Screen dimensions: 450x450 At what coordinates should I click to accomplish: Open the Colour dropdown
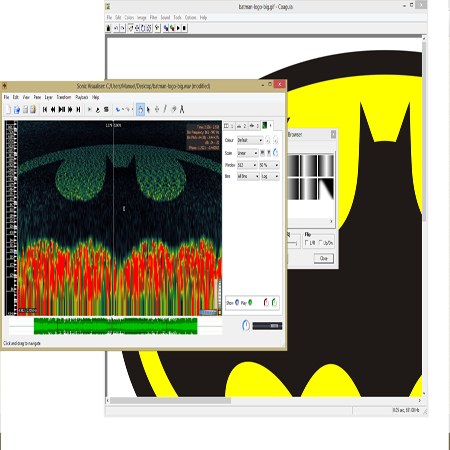250,140
